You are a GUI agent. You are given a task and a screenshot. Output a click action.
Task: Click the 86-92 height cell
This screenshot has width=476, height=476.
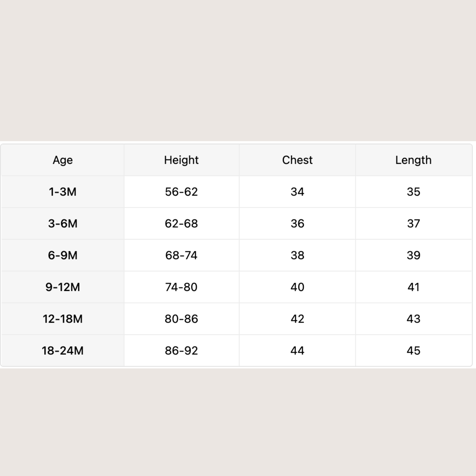pyautogui.click(x=181, y=350)
